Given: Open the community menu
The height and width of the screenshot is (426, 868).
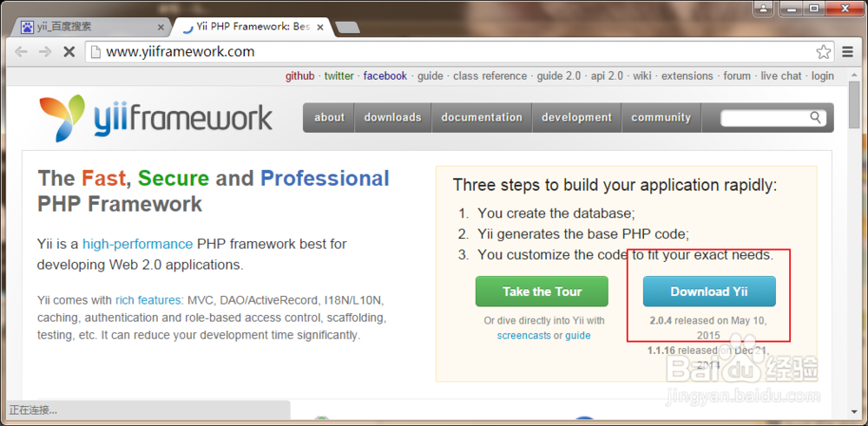Looking at the screenshot, I should click(661, 117).
